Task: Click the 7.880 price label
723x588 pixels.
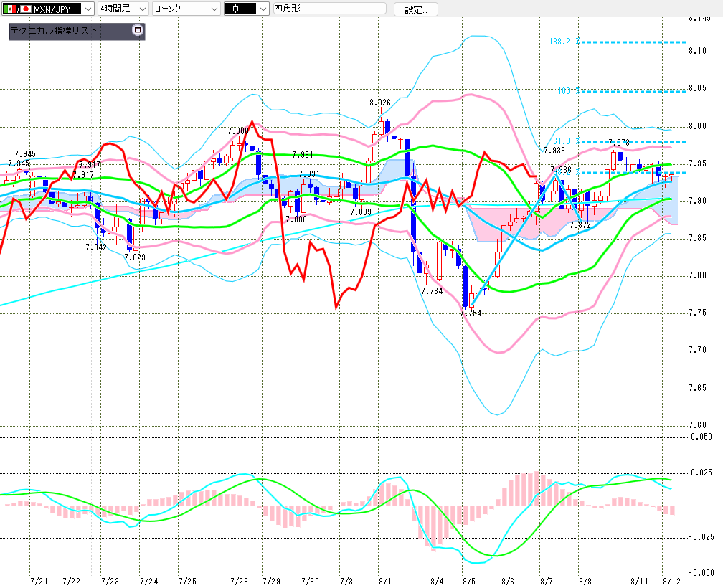Action: [x=296, y=219]
